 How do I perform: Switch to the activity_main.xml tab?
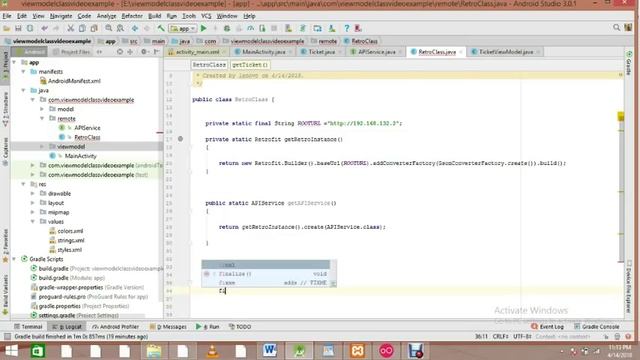pos(198,52)
